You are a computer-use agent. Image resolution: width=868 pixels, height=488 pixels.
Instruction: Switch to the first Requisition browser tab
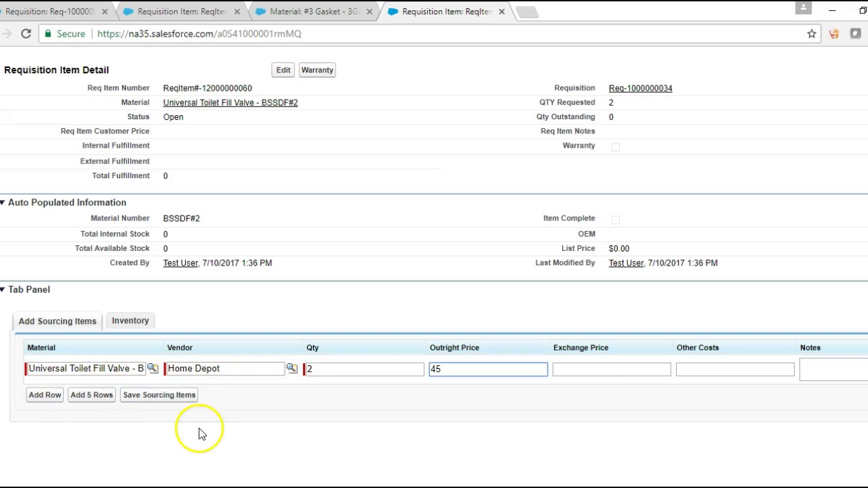[x=50, y=12]
